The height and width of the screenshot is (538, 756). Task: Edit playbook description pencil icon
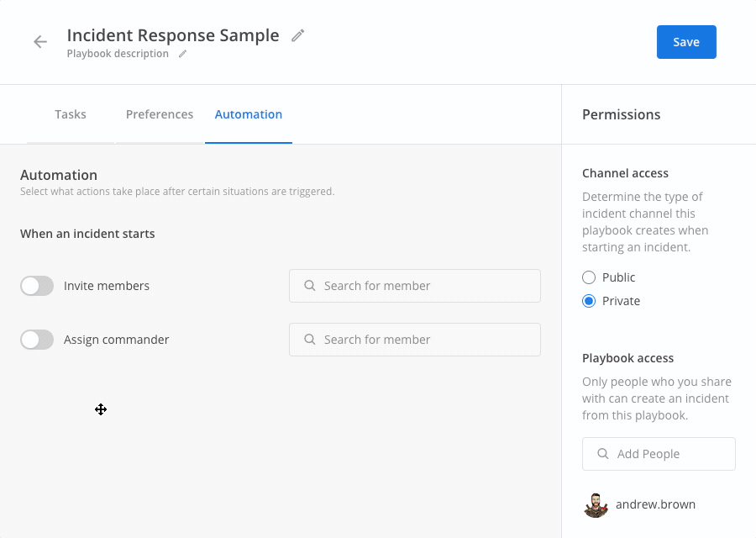pos(182,54)
